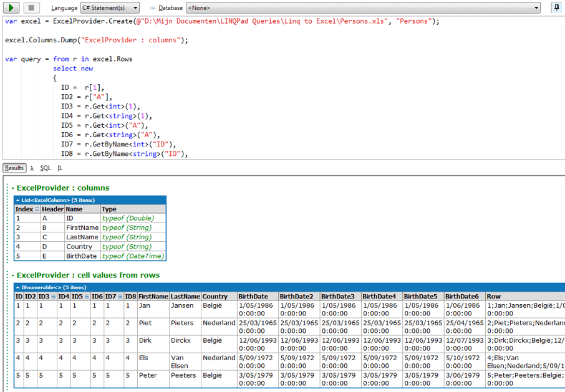Stop query execution with the square button
The image size is (565, 392).
pyautogui.click(x=31, y=7)
